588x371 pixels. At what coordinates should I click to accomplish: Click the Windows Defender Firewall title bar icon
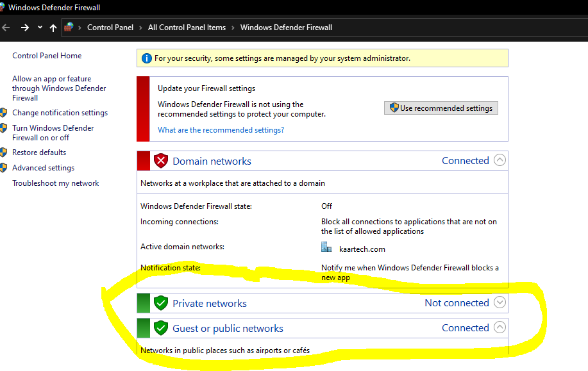[3, 7]
